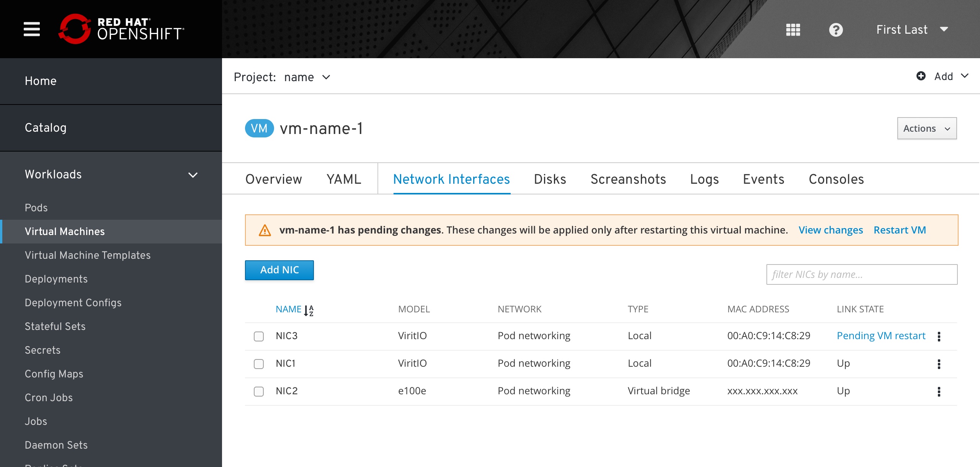
Task: Expand the Actions dropdown button
Action: (x=927, y=128)
